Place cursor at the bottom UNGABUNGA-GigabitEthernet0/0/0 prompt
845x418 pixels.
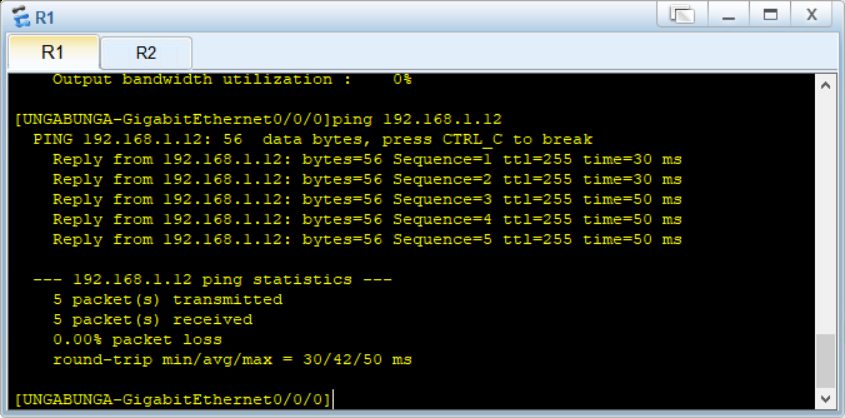click(x=174, y=400)
